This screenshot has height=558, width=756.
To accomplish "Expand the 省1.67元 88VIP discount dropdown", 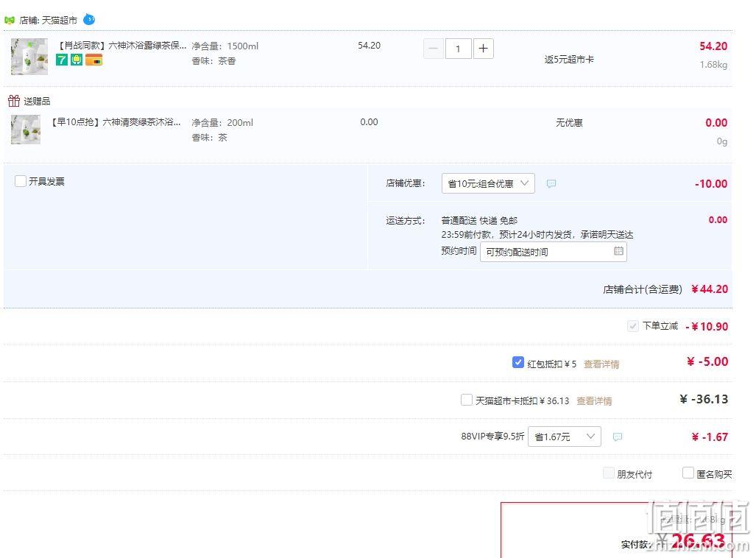I will coord(564,437).
